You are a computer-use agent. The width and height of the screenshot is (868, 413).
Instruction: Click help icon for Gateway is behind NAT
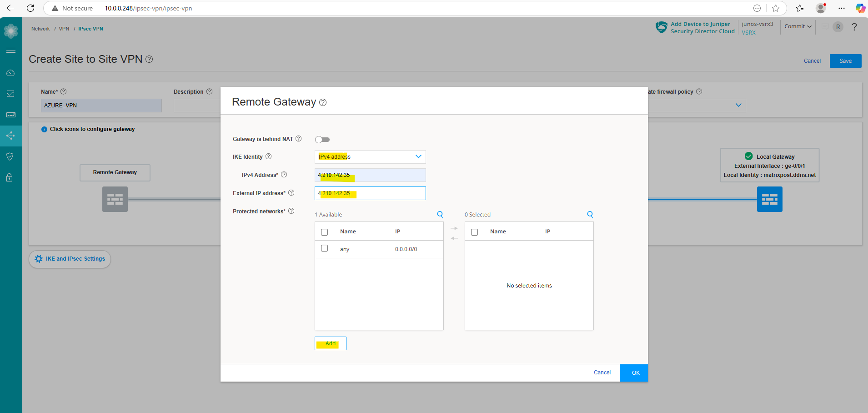click(x=299, y=139)
